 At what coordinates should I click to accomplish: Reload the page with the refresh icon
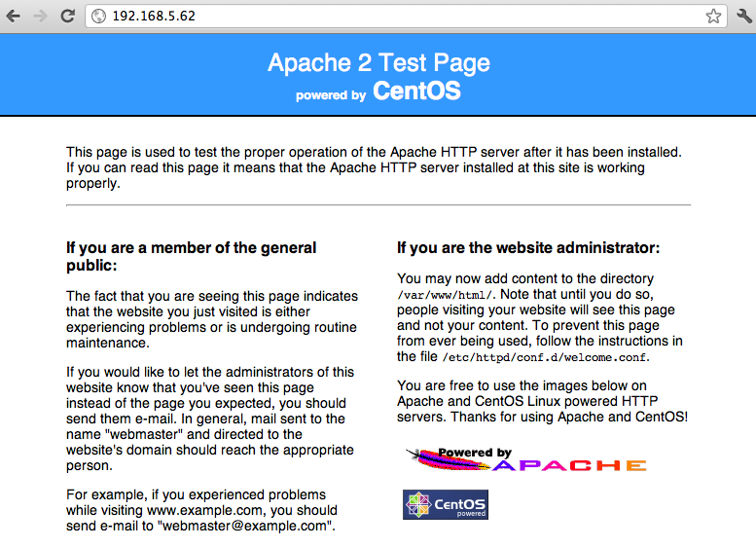pyautogui.click(x=67, y=16)
